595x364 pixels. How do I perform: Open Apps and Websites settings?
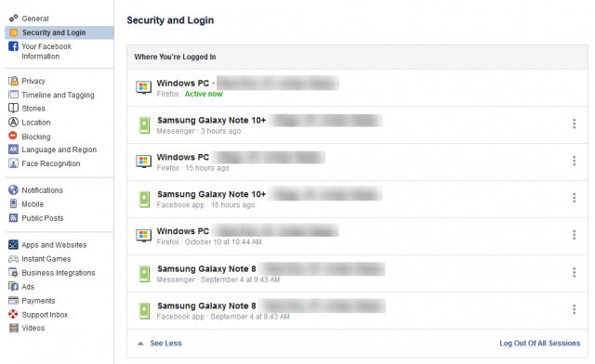click(54, 245)
